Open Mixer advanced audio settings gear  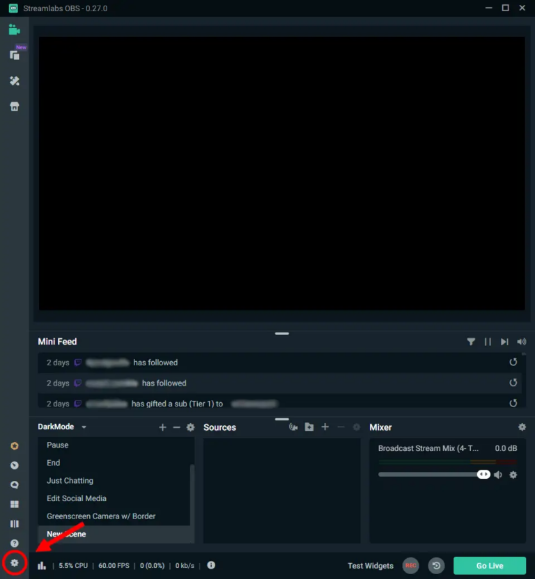coord(522,428)
